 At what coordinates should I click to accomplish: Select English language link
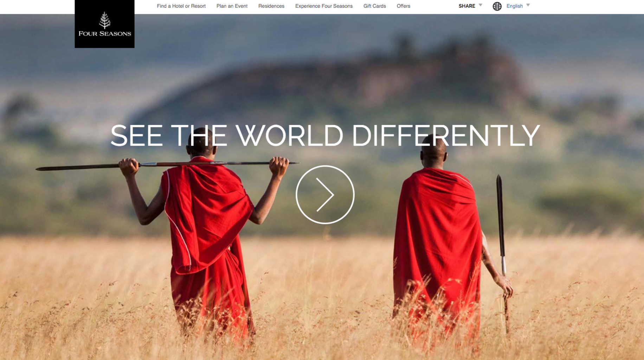(x=514, y=6)
